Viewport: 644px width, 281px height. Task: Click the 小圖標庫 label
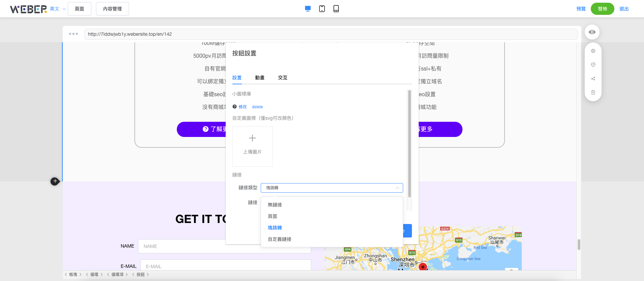(x=241, y=94)
